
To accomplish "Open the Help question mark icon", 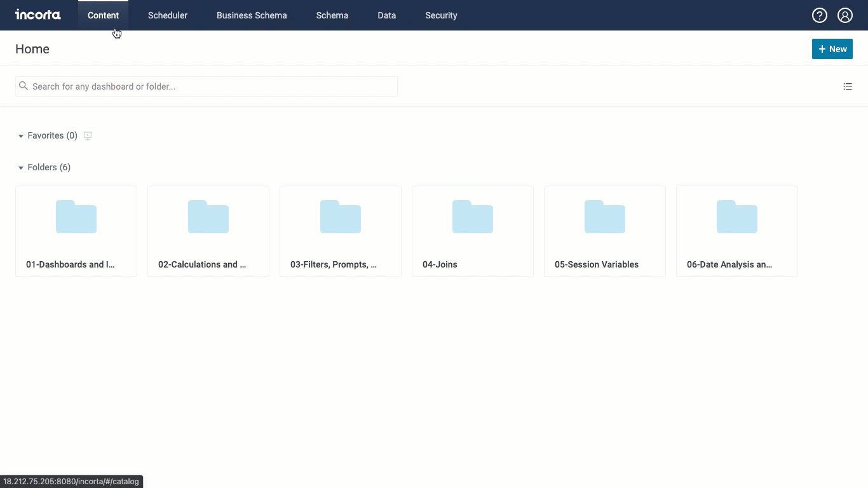I will coord(820,15).
